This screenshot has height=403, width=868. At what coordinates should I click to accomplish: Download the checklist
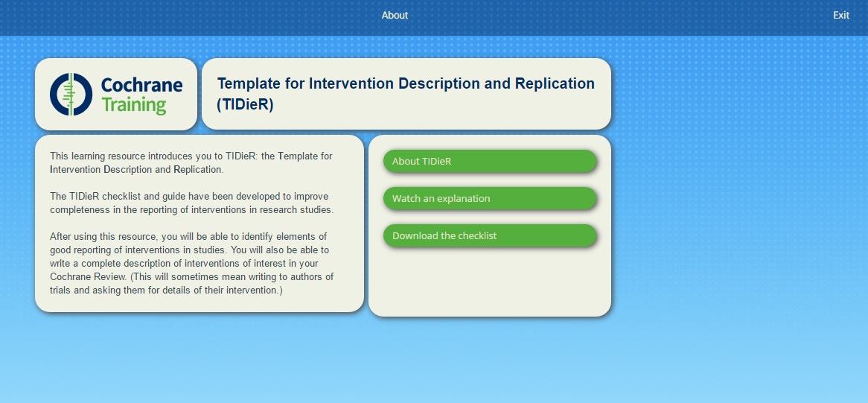tap(489, 235)
